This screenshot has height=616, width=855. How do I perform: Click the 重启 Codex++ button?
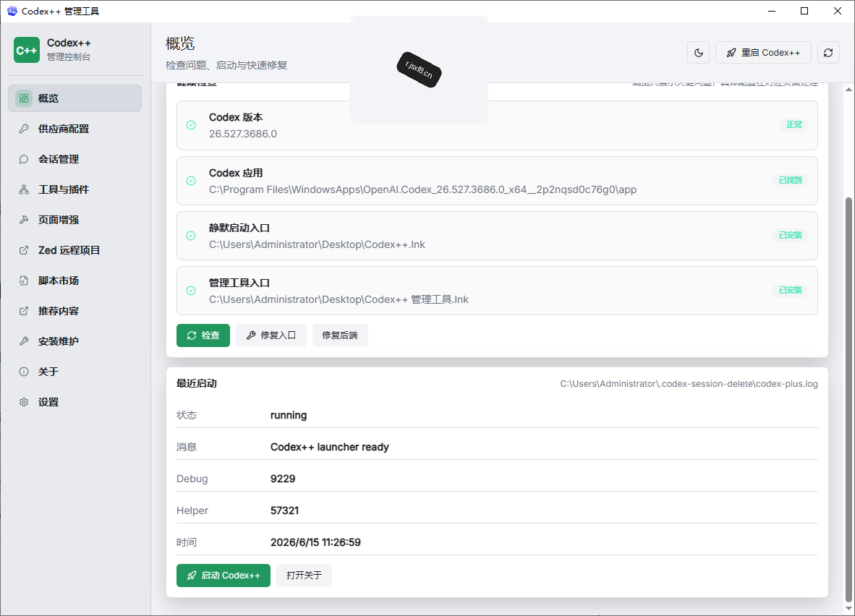pyautogui.click(x=763, y=53)
